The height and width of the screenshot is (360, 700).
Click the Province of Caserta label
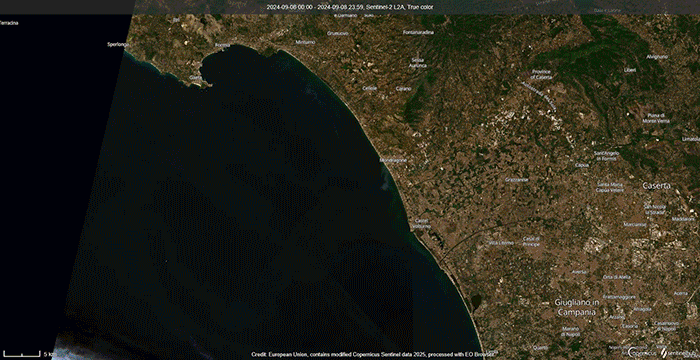(541, 74)
